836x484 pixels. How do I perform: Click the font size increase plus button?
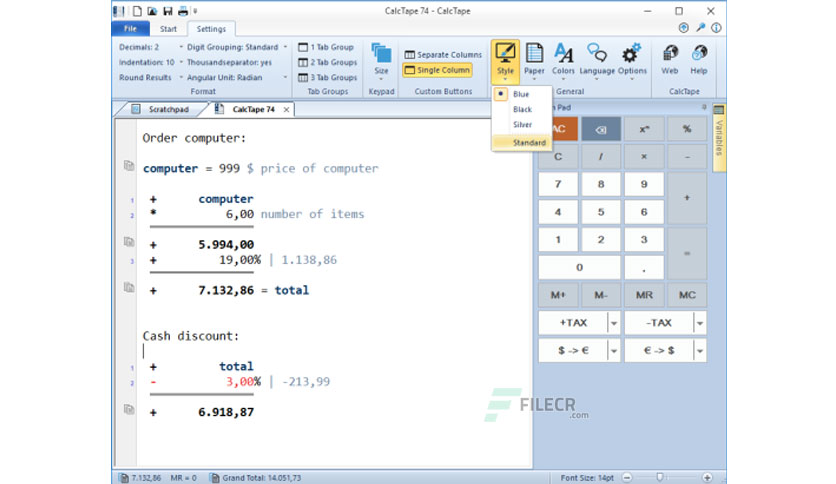tap(707, 478)
